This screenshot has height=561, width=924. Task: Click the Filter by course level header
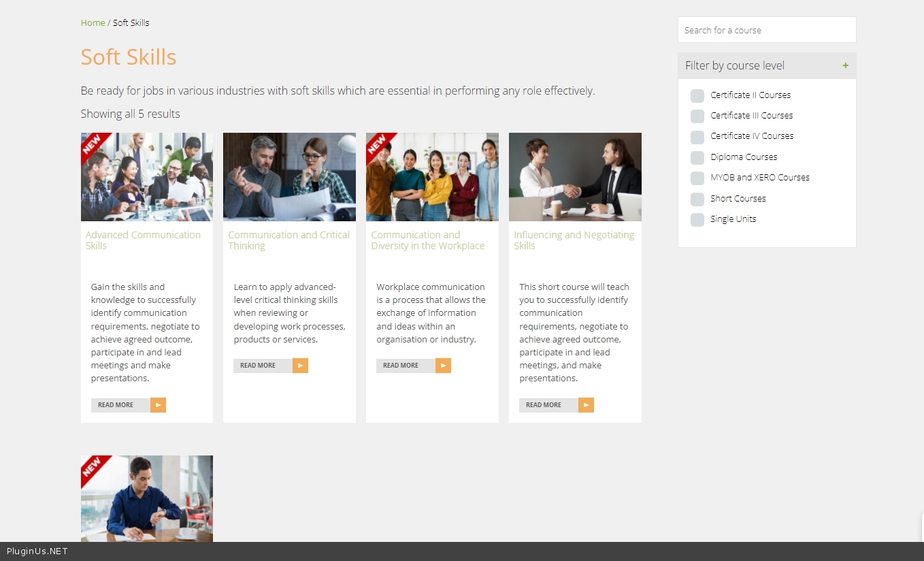(735, 66)
